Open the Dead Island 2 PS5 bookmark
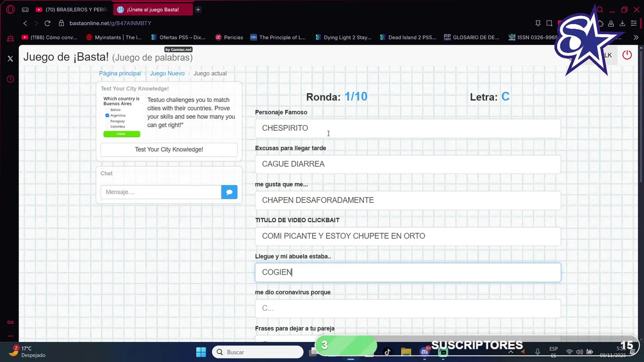The image size is (644, 362). coord(408,37)
